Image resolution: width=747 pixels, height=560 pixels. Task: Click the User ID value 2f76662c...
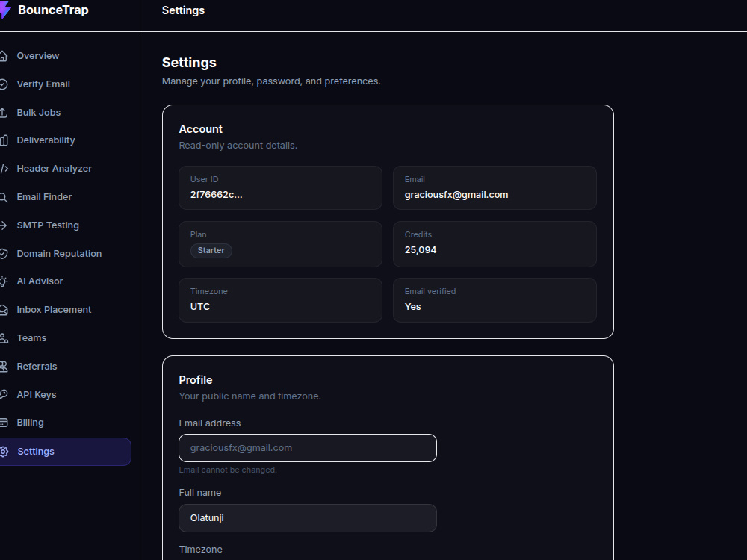(217, 195)
